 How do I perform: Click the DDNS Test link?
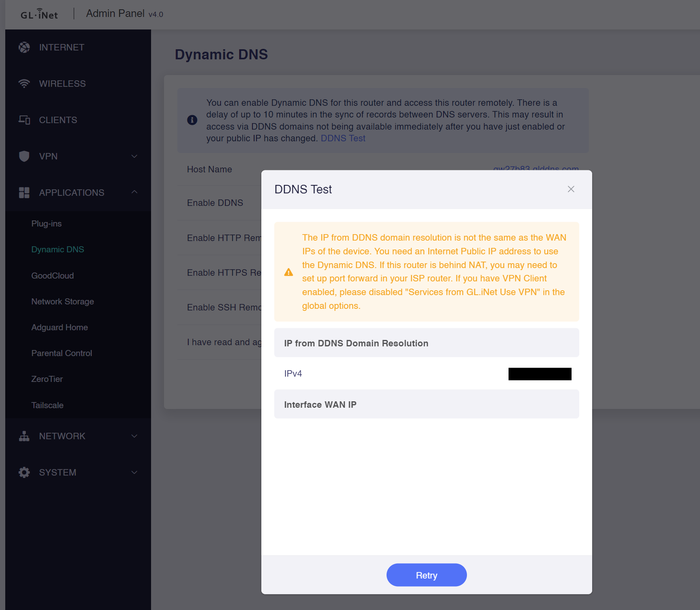[x=343, y=138]
